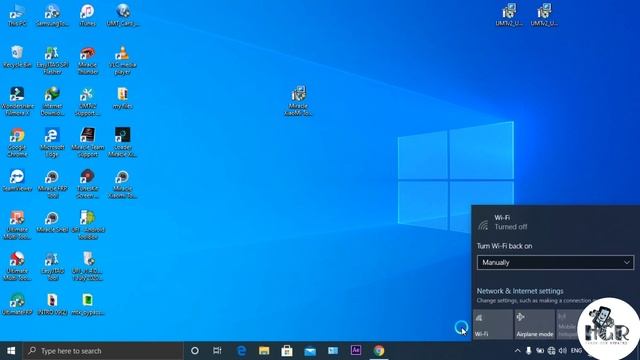The image size is (640, 360).
Task: Select the Wondershare Filmora desktop icon
Action: tap(17, 102)
